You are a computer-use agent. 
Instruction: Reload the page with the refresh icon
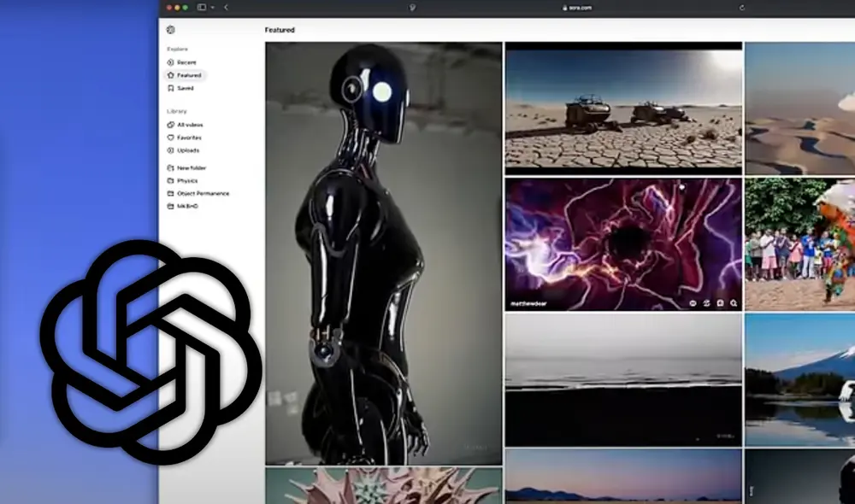click(x=741, y=7)
